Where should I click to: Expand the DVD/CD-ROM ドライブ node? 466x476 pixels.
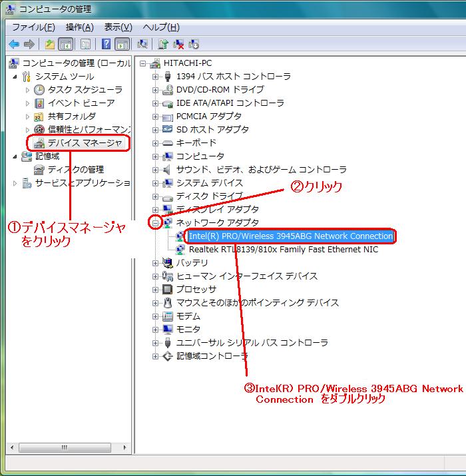pos(155,90)
